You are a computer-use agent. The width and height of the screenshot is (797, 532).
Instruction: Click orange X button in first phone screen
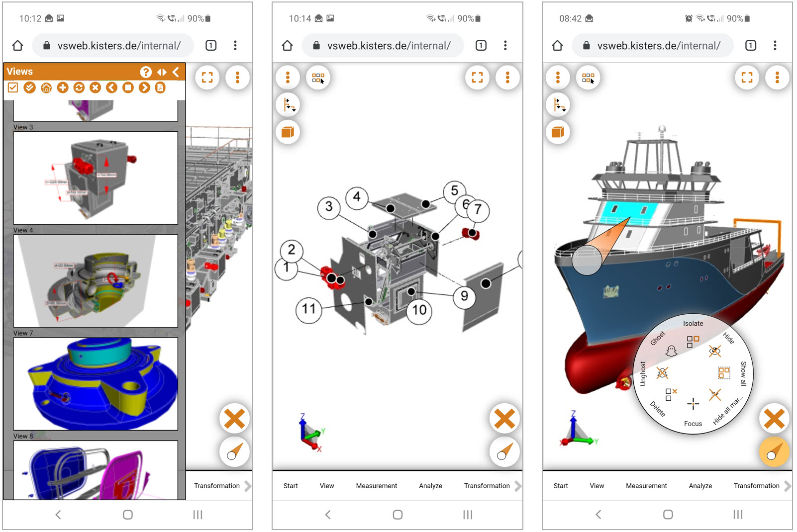click(x=234, y=419)
